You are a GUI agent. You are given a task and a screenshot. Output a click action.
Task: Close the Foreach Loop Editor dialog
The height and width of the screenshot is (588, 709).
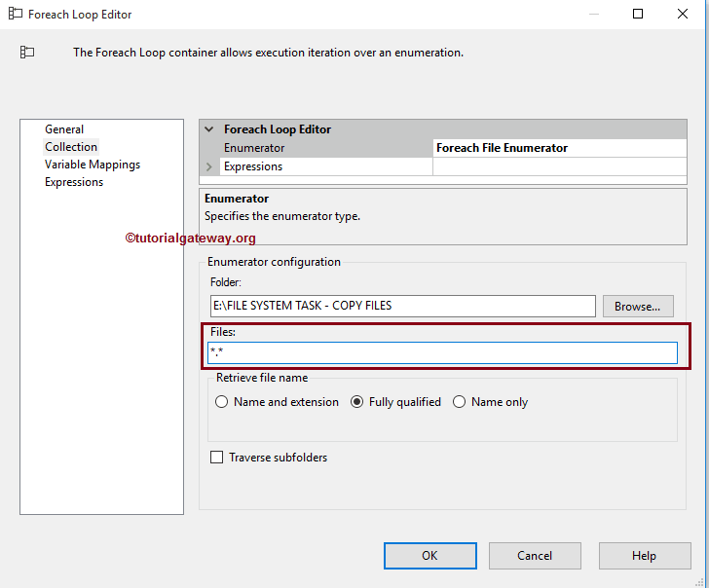pyautogui.click(x=683, y=14)
